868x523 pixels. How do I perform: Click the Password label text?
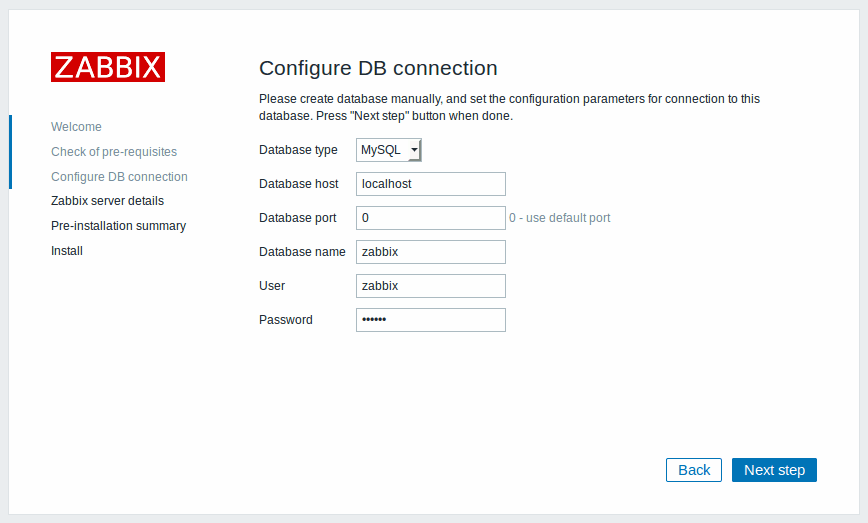tap(286, 320)
